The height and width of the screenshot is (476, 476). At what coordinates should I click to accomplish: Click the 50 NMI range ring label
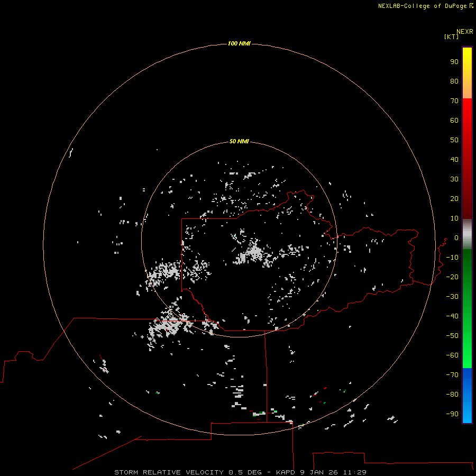239,141
